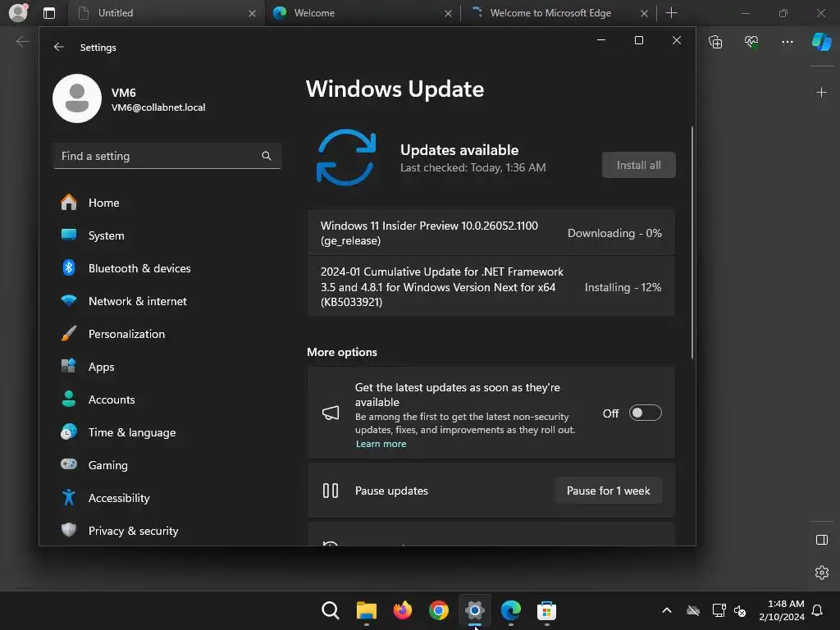This screenshot has height=630, width=840.
Task: Click VM6@collabnet.local account text
Action: [x=158, y=107]
